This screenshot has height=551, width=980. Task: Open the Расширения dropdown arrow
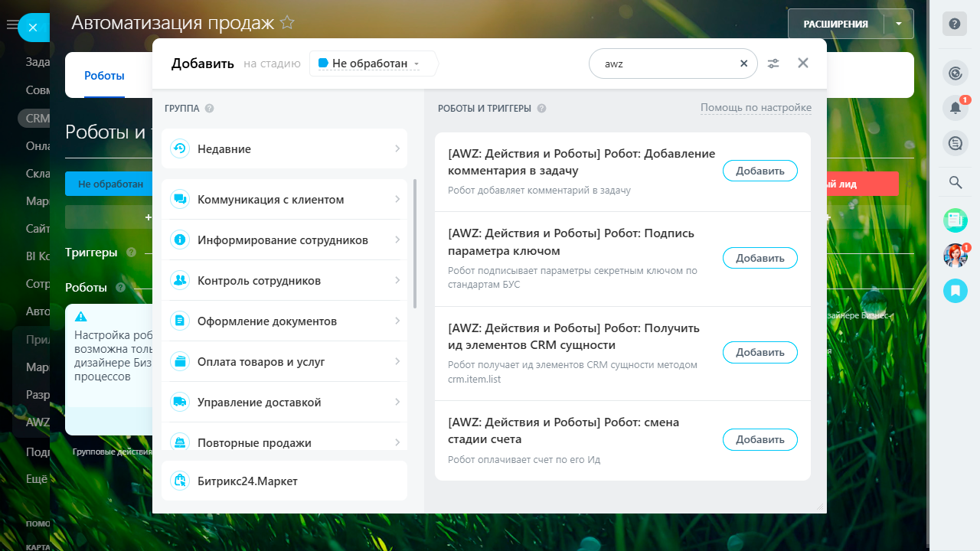click(899, 24)
